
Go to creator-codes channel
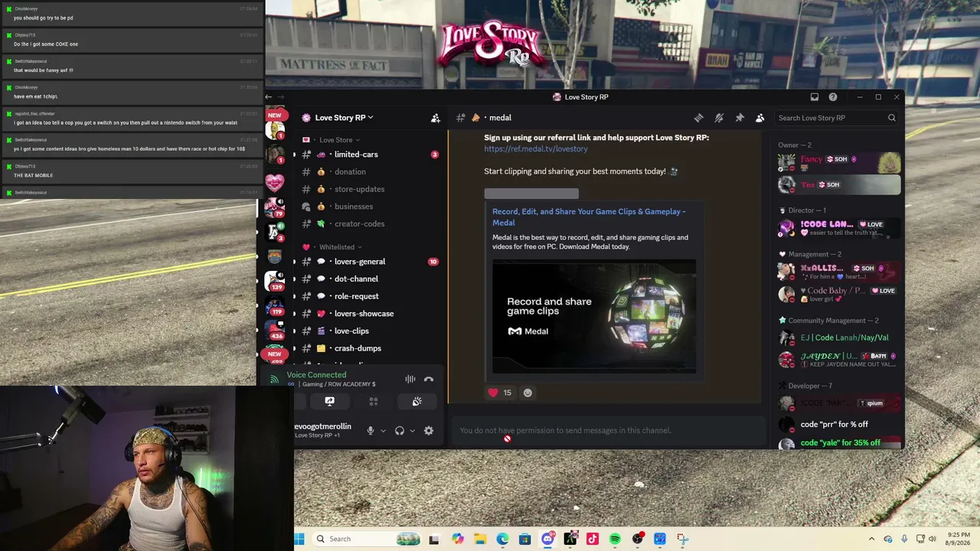click(370, 223)
